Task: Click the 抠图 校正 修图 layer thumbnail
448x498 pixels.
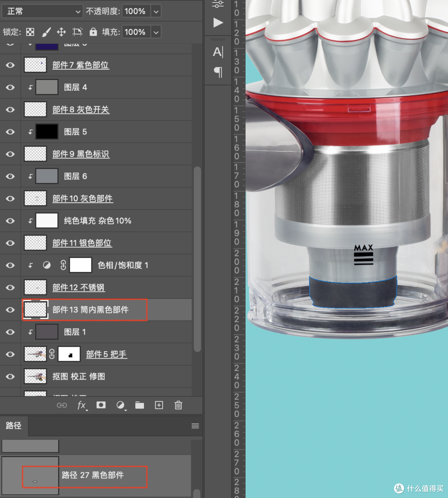Action: (35, 377)
